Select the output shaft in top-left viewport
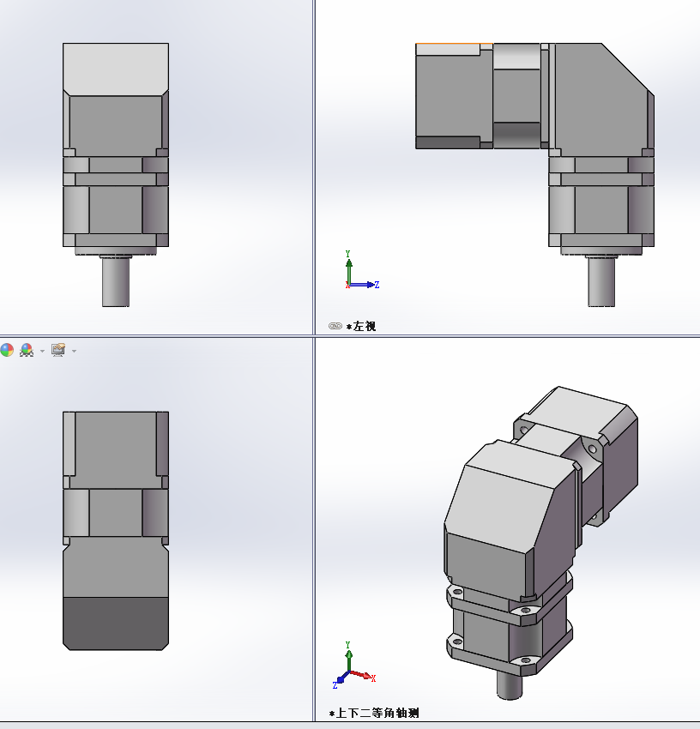This screenshot has width=700, height=729. 116,282
